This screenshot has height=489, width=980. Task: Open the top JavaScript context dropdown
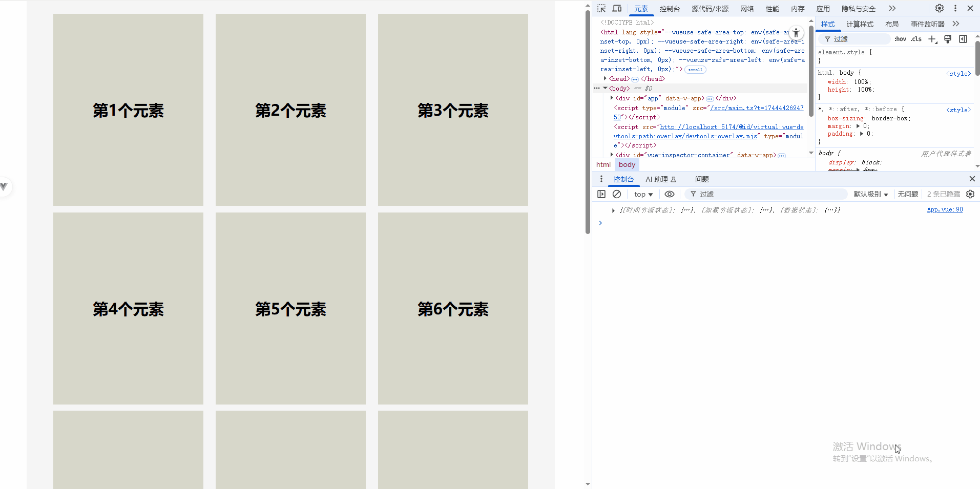(x=643, y=195)
